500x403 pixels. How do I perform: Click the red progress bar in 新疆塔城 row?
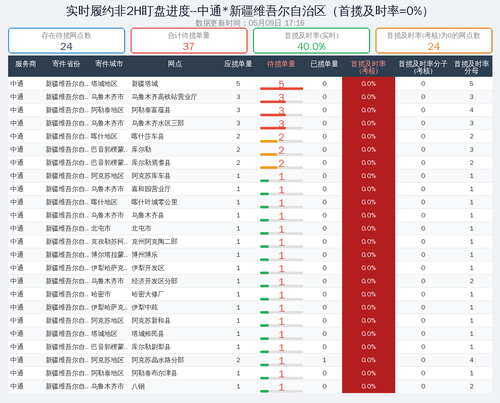click(281, 89)
